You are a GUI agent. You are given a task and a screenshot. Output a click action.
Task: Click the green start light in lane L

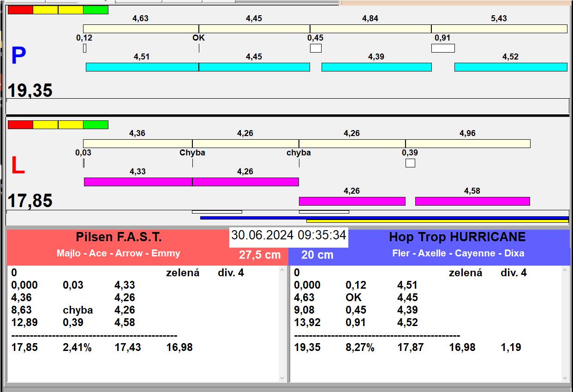click(95, 125)
